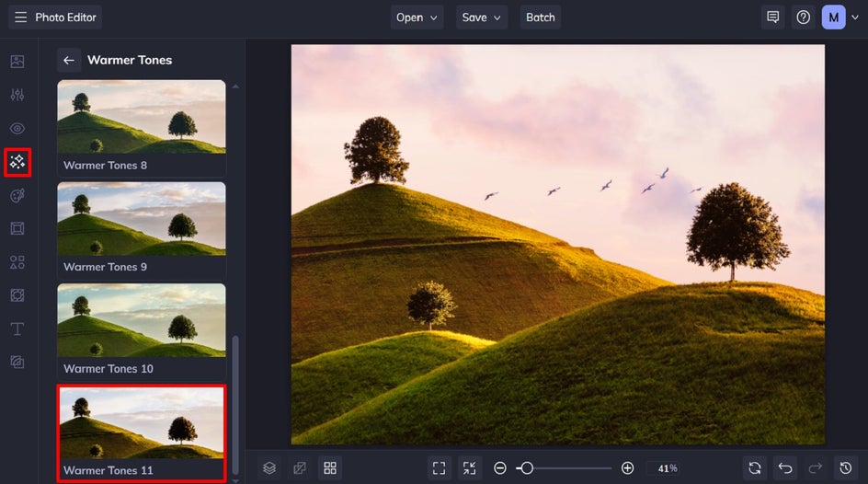Viewport: 868px width, 484px height.
Task: Select the Edit sliders tool in sidebar
Action: coord(17,95)
